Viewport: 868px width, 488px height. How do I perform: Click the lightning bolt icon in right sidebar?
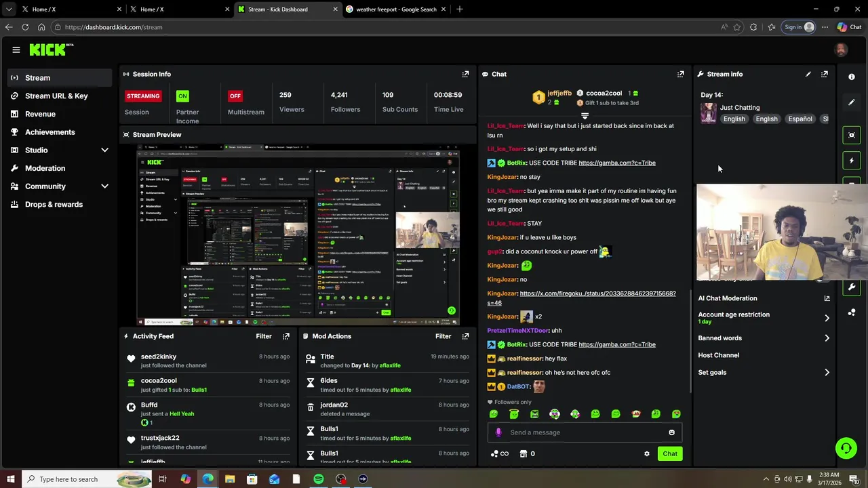(x=852, y=161)
